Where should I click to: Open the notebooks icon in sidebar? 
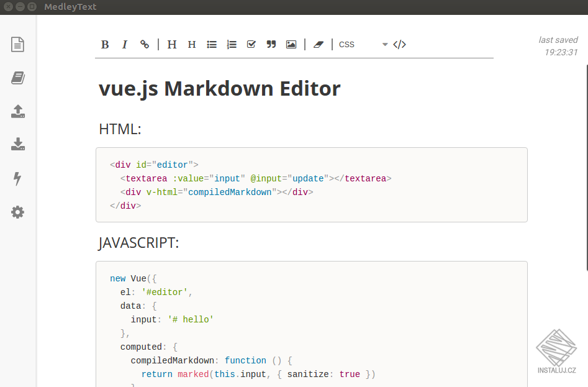pos(17,78)
